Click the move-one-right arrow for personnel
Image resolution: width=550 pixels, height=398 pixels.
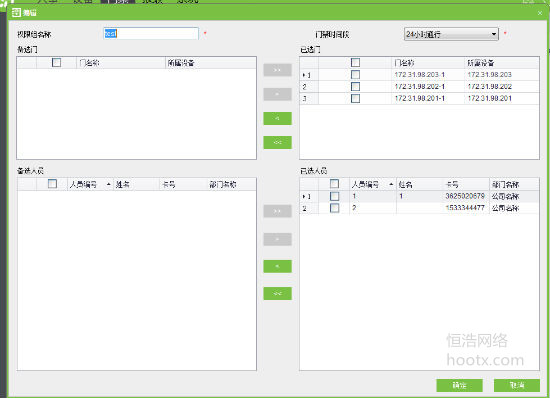277,239
